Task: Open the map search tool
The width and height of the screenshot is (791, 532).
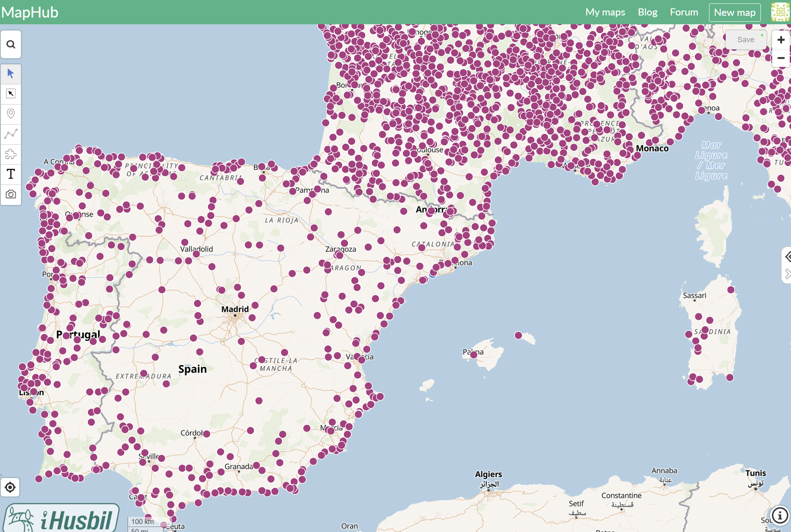Action: coord(11,44)
